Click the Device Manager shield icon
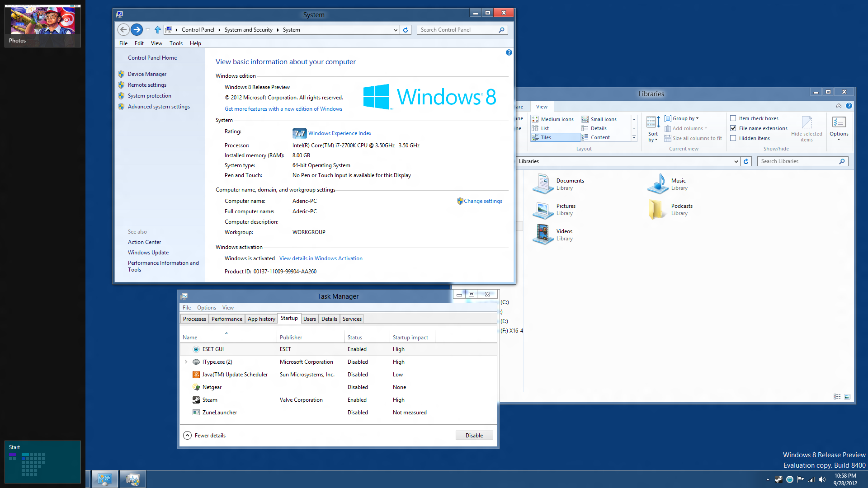The width and height of the screenshot is (868, 488). tap(121, 74)
